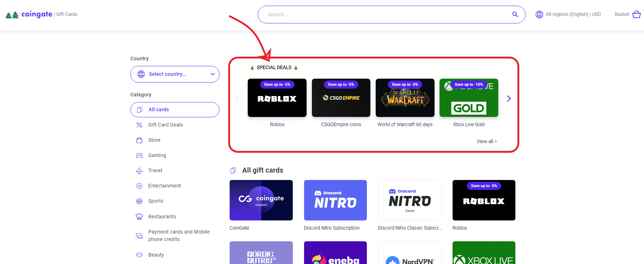Open the NordVPN gift card
Viewport: 644px width, 264px height.
tap(410, 253)
